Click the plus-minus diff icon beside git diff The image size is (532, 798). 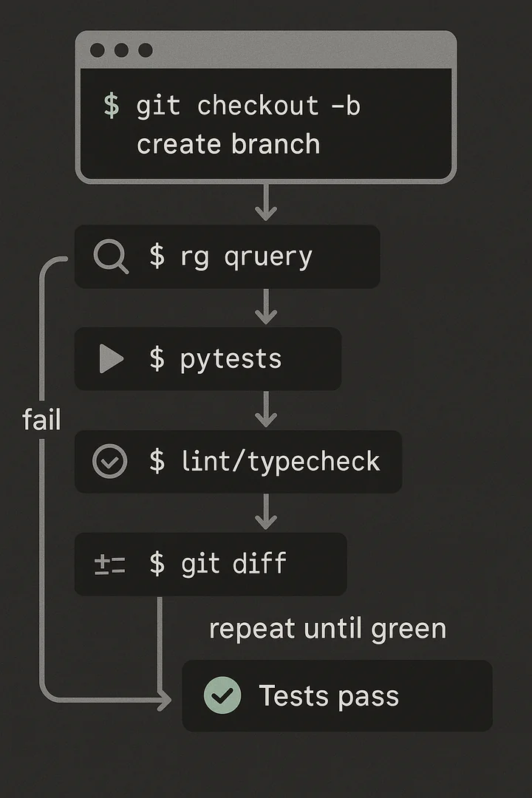110,565
